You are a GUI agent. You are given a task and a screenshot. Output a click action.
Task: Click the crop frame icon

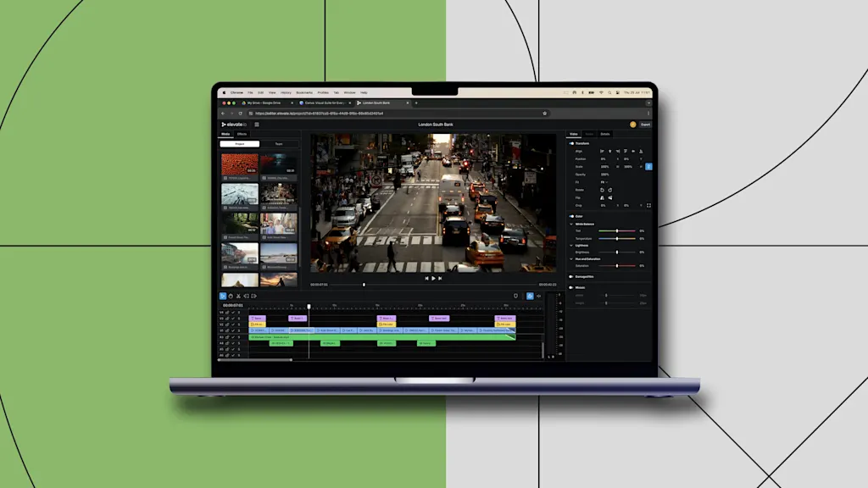tap(648, 205)
